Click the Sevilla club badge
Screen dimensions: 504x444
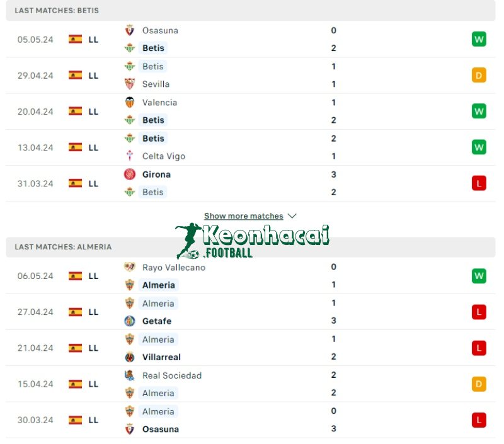pyautogui.click(x=131, y=84)
